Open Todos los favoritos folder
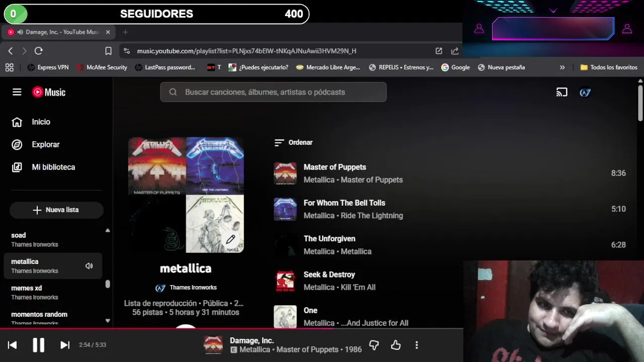This screenshot has height=362, width=644. tap(609, 67)
